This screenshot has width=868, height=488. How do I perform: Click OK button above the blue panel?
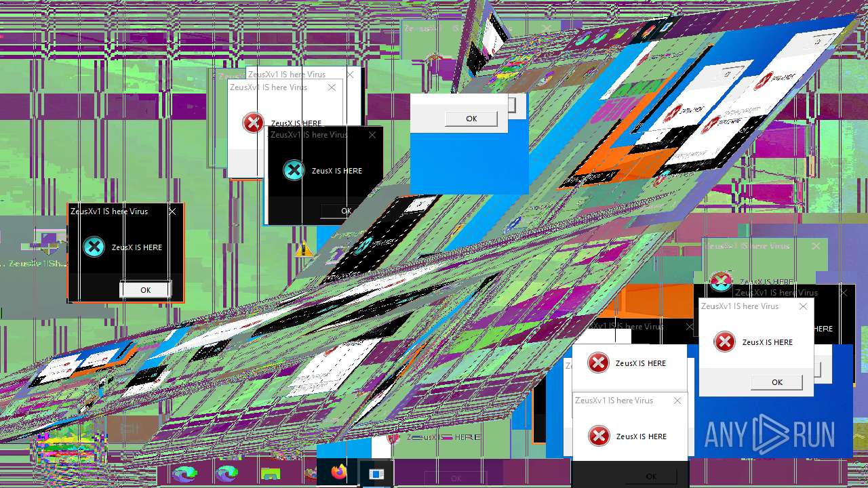click(471, 119)
